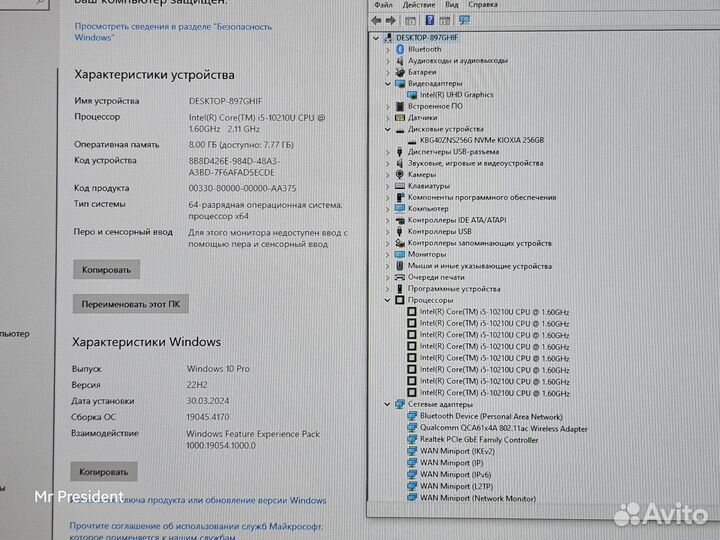Click the OS build value 19045.4170
Image resolution: width=720 pixels, height=540 pixels.
click(208, 417)
